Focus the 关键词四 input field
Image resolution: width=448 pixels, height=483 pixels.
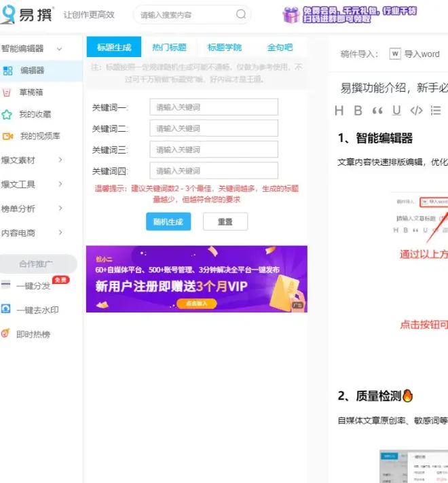pos(214,171)
